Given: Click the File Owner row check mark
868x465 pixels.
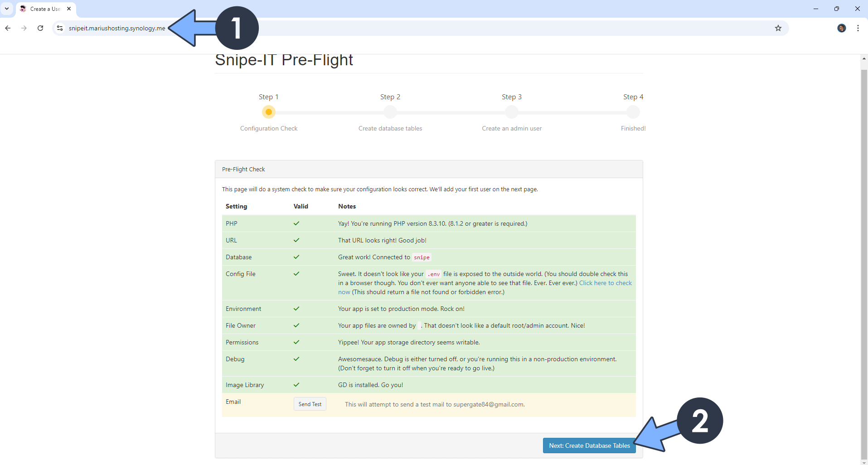Looking at the screenshot, I should 296,325.
